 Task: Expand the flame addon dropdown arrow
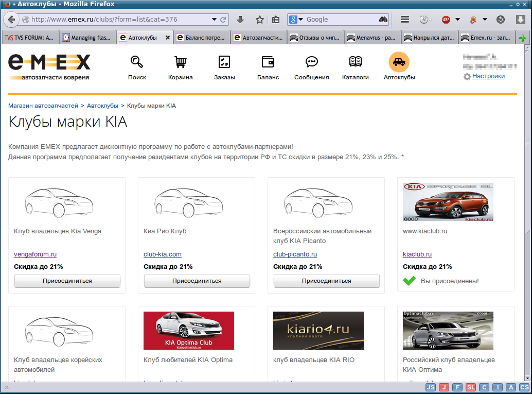pyautogui.click(x=485, y=20)
